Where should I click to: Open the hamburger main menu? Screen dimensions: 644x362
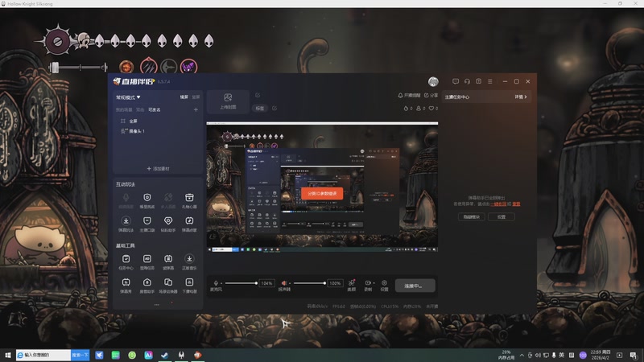pos(490,81)
